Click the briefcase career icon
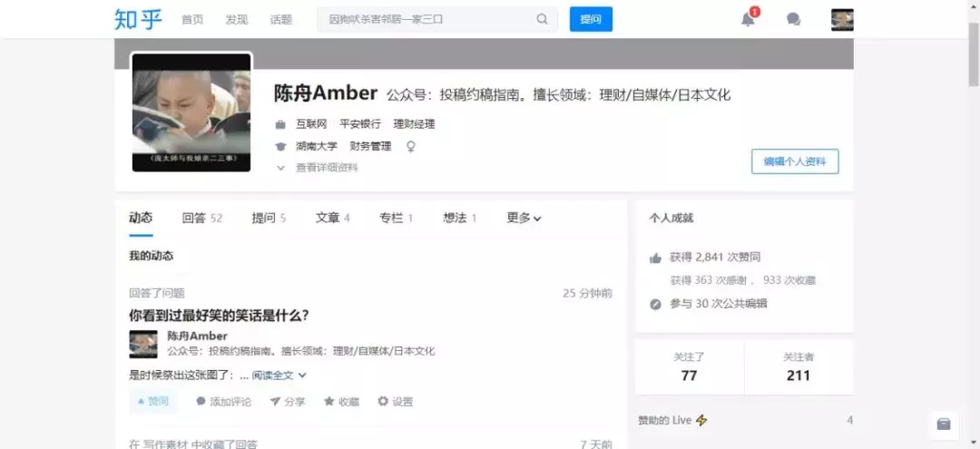The image size is (980, 449). pos(280,124)
